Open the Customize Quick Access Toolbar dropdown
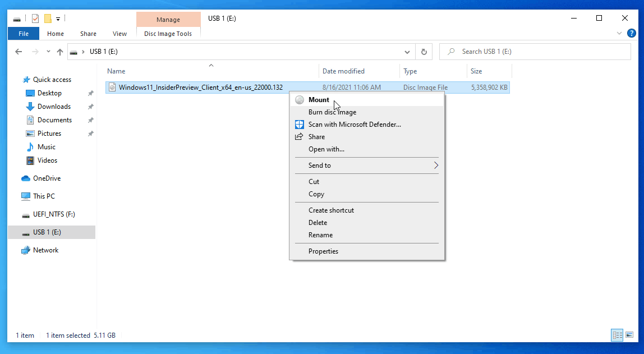 58,19
